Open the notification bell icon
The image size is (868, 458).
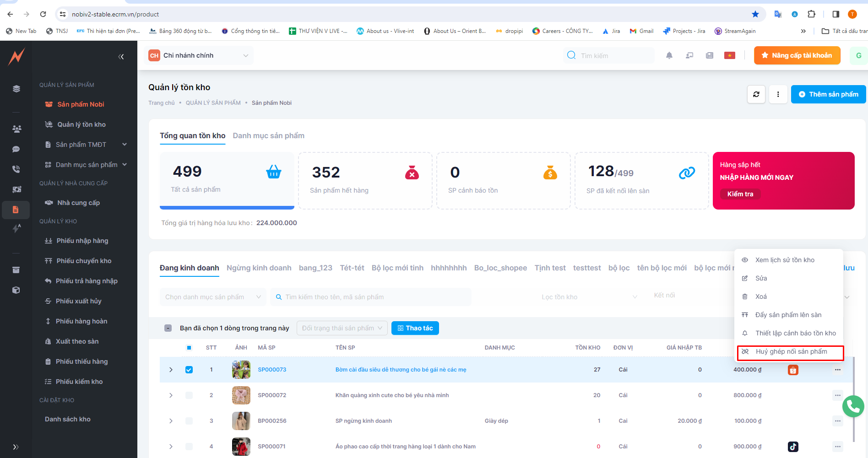pyautogui.click(x=669, y=55)
